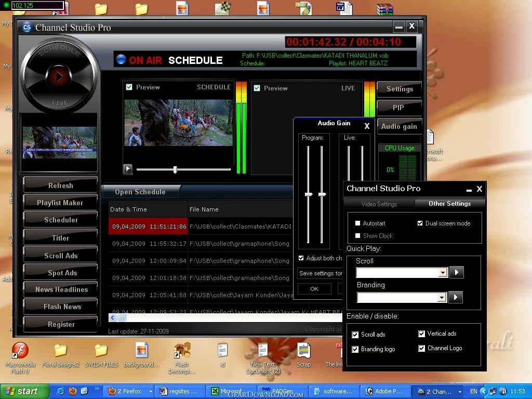Select the New Text Document (2) icon
Image resolution: width=532 pixels, height=399 pixels.
click(x=263, y=358)
